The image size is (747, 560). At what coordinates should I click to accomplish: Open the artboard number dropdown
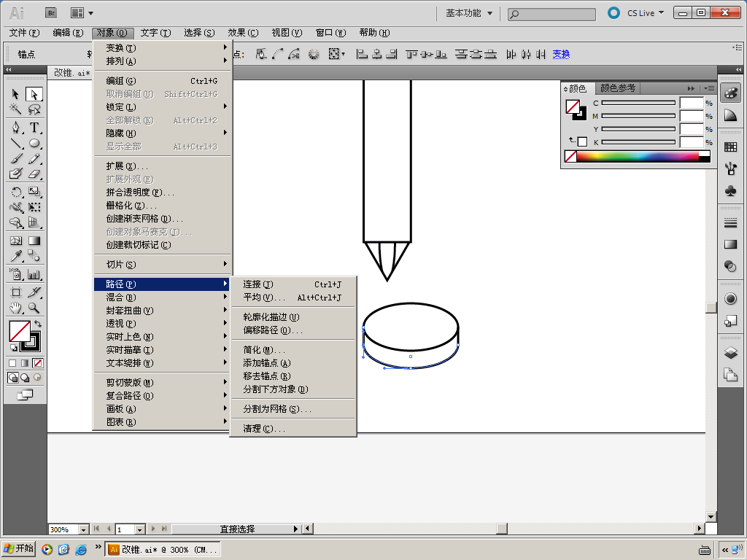pos(139,529)
